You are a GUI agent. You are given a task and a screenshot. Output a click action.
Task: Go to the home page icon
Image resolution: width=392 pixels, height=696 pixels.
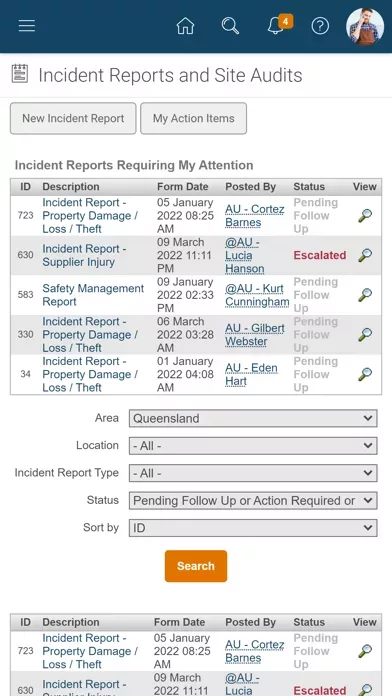[x=185, y=26]
